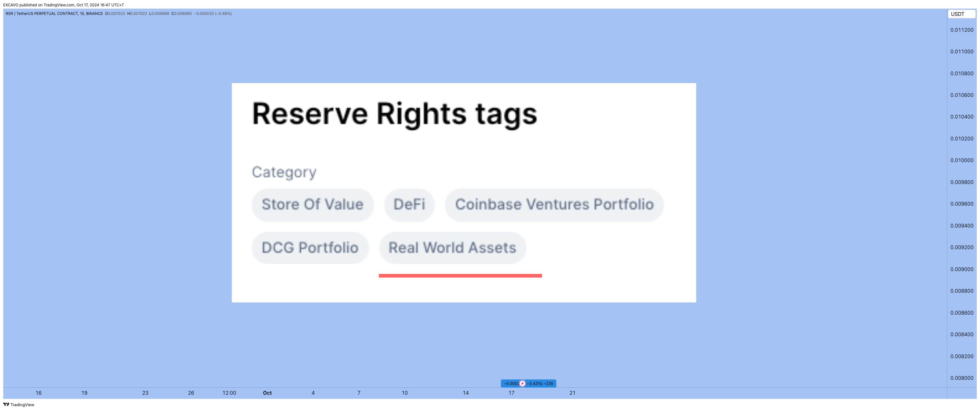Choose the Real World Assets tag
980x410 pixels.
click(452, 248)
